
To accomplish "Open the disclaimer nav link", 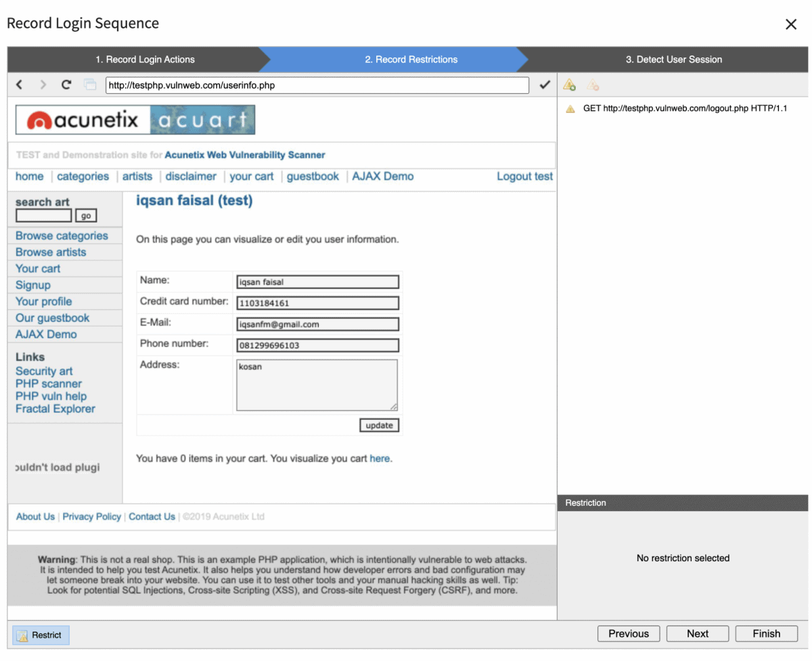I will coord(191,176).
